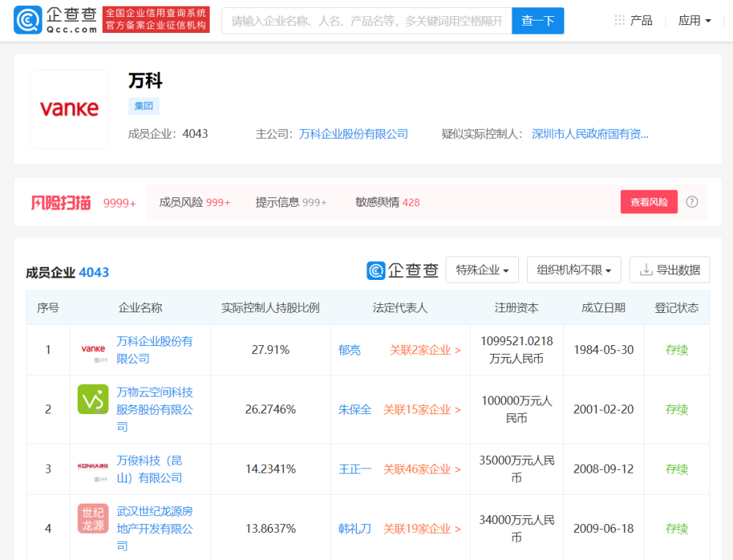The width and height of the screenshot is (733, 560).
Task: Expand 关联19家企业 link
Action: [x=422, y=528]
